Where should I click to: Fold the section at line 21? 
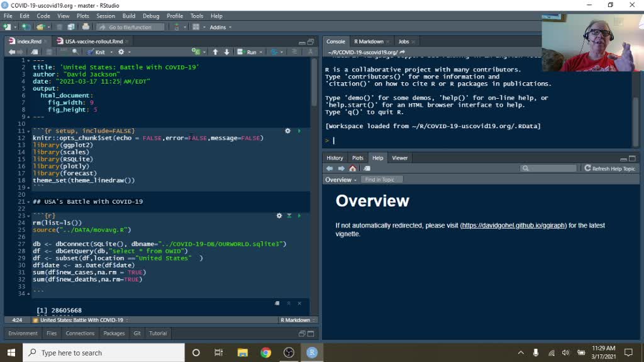(28, 202)
